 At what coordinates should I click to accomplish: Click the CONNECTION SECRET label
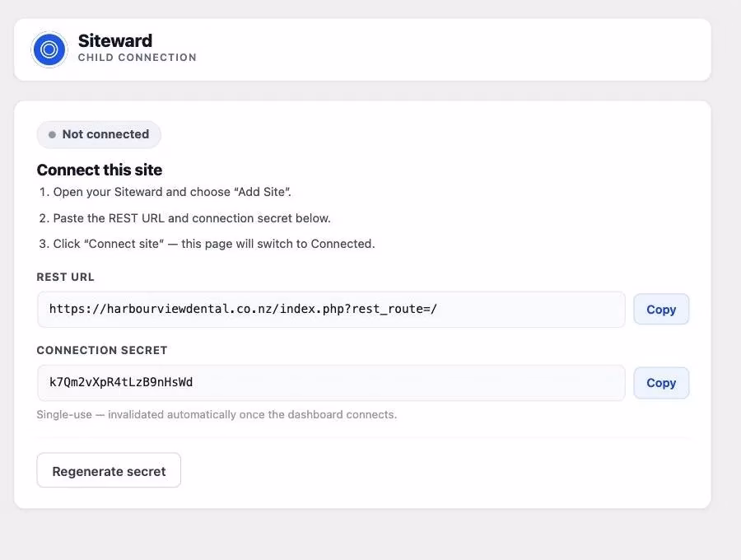(x=102, y=350)
